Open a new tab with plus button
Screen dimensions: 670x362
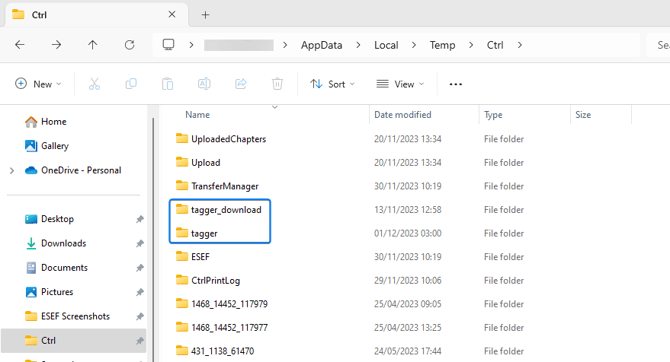click(206, 15)
